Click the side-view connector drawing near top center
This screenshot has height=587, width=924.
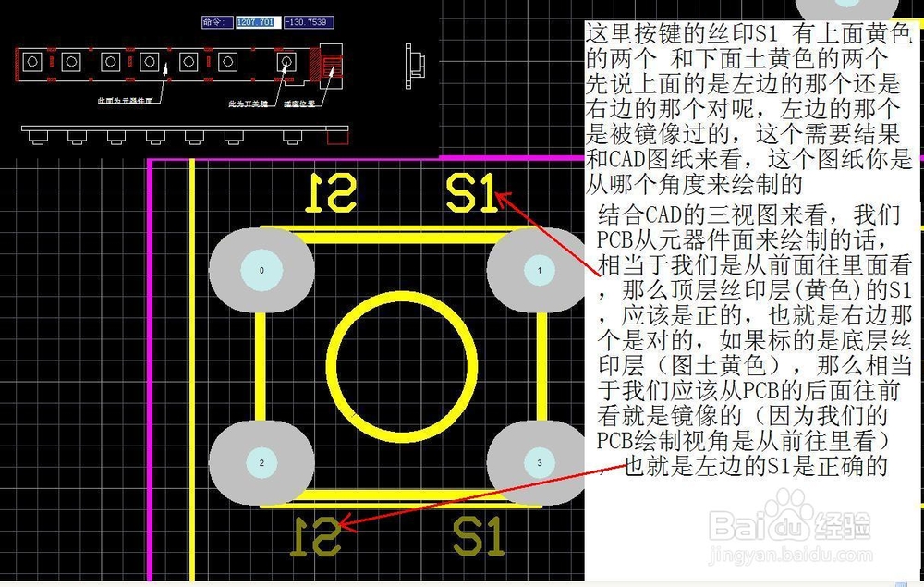[x=415, y=65]
